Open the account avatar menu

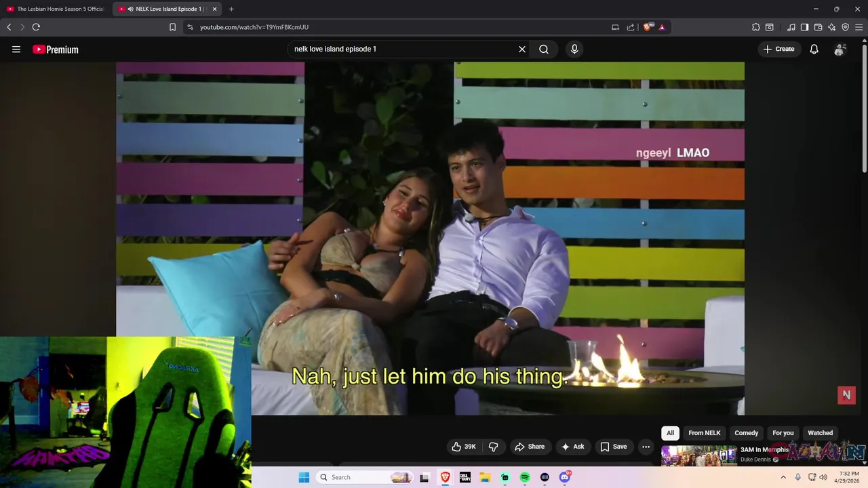tap(840, 49)
